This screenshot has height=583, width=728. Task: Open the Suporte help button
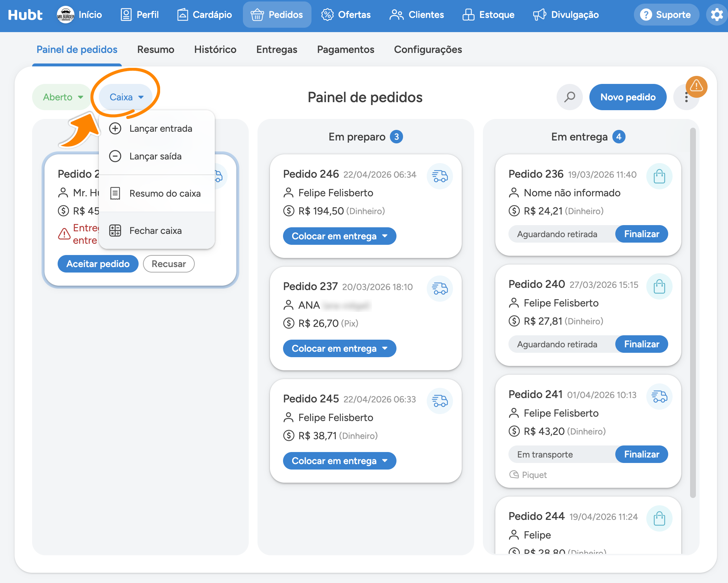pos(666,15)
